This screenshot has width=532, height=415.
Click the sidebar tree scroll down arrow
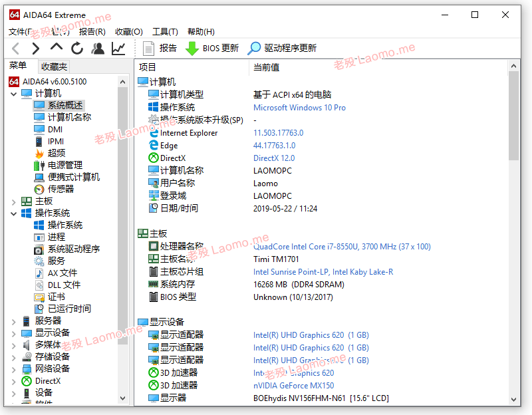coord(123,398)
